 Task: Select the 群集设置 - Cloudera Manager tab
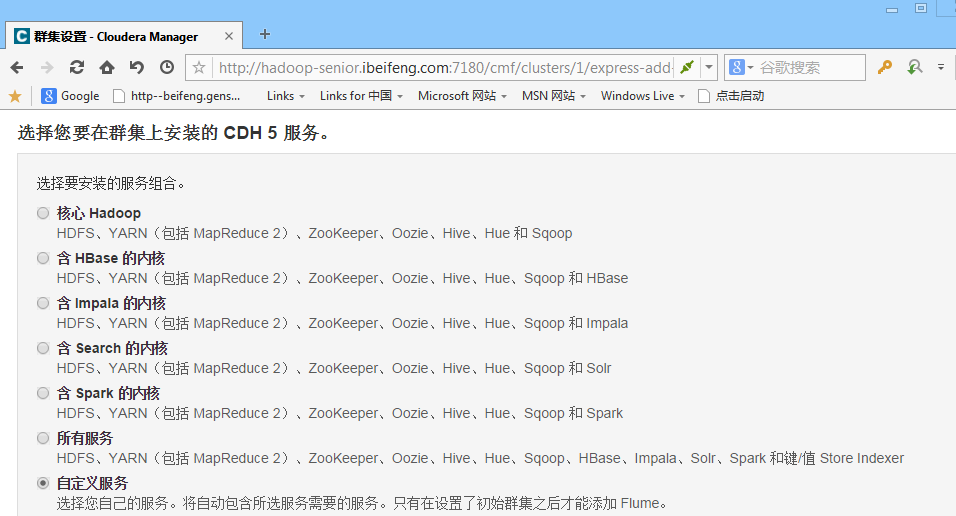coord(124,36)
